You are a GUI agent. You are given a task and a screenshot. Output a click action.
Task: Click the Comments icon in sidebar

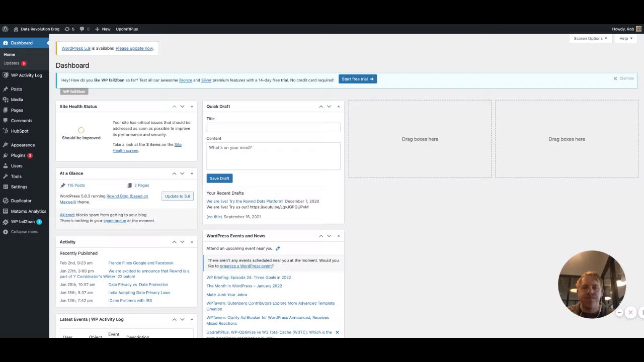[x=6, y=121]
